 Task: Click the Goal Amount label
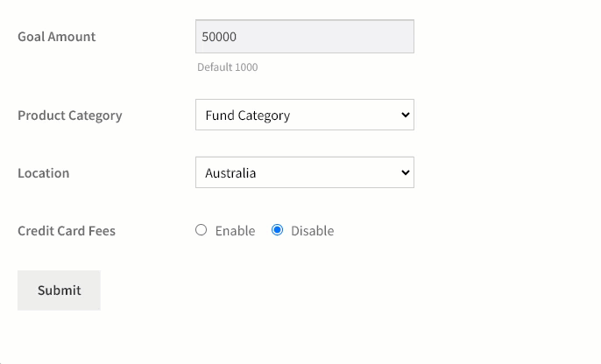57,37
